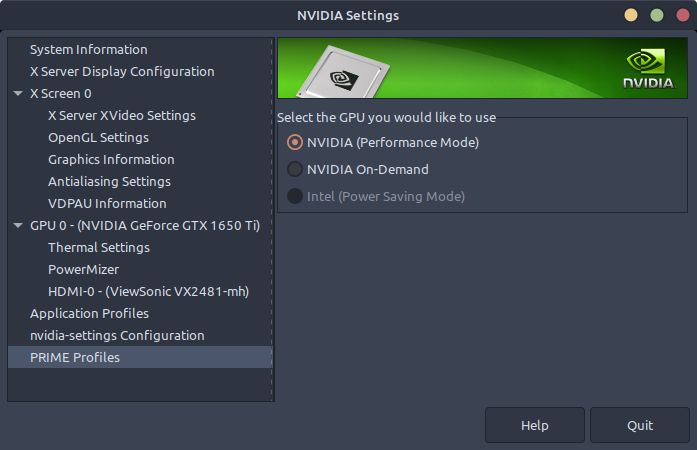Open X Server XVideo Settings
The width and height of the screenshot is (697, 450).
pyautogui.click(x=122, y=116)
